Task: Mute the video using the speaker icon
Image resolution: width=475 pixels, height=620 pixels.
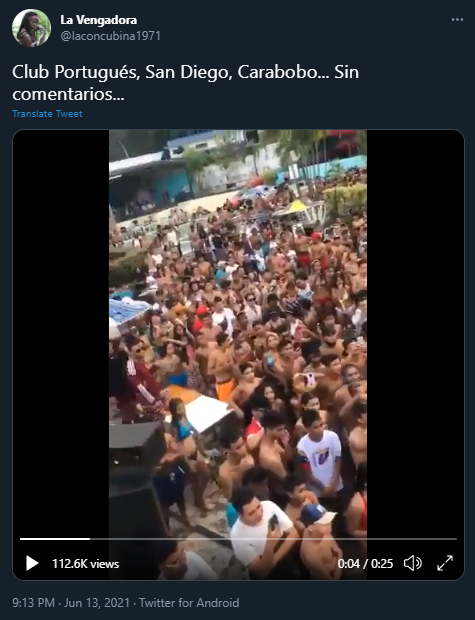Action: tap(413, 563)
